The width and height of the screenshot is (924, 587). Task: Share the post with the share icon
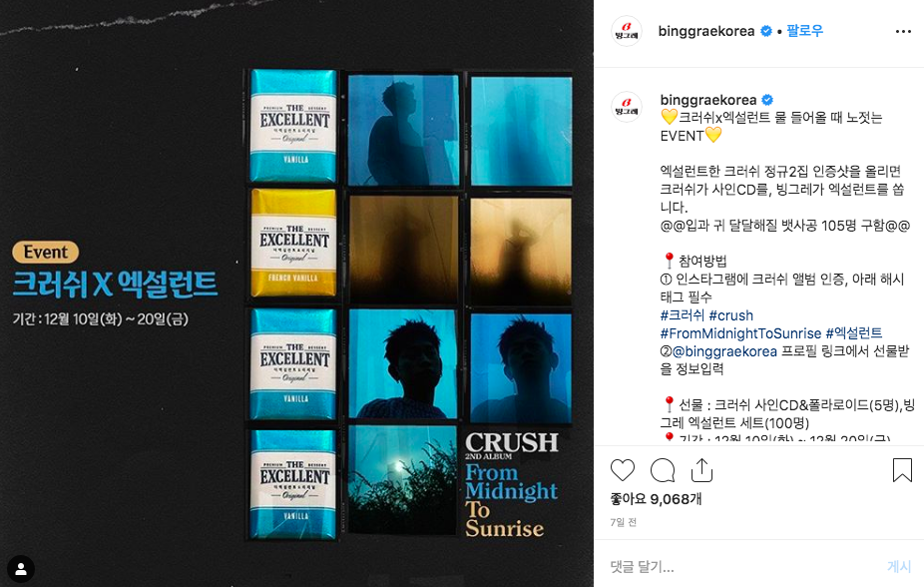pyautogui.click(x=701, y=470)
